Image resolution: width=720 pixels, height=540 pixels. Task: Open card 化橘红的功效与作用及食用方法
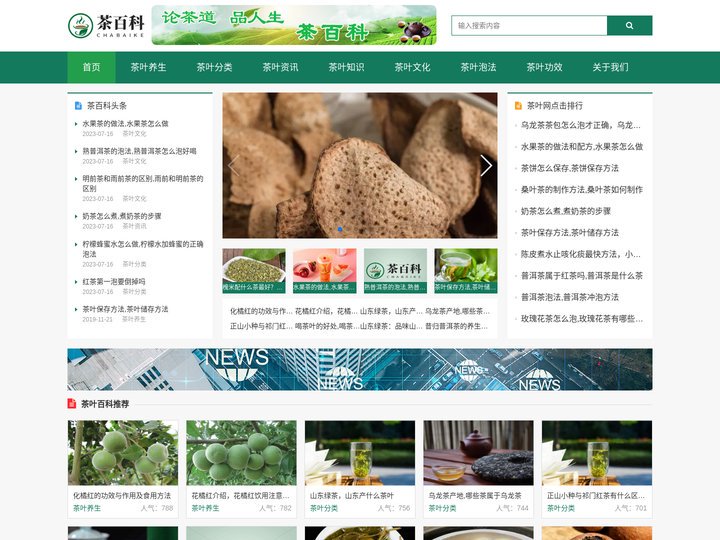123,467
